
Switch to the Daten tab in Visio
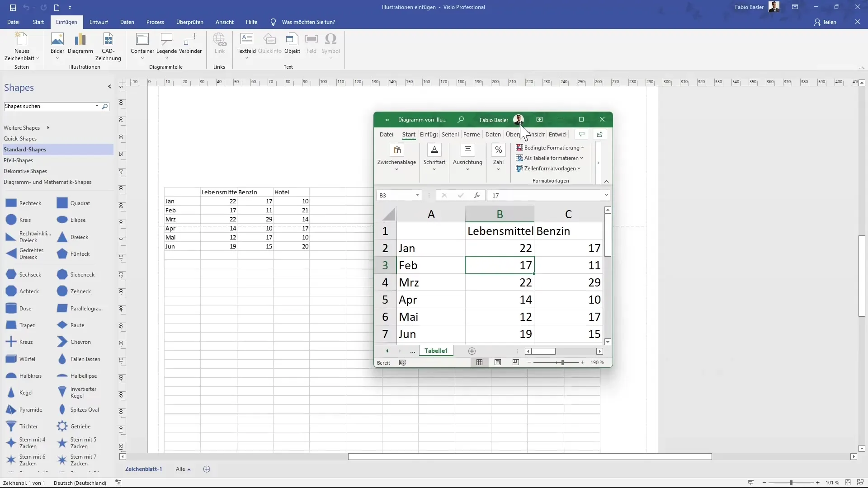(x=127, y=22)
